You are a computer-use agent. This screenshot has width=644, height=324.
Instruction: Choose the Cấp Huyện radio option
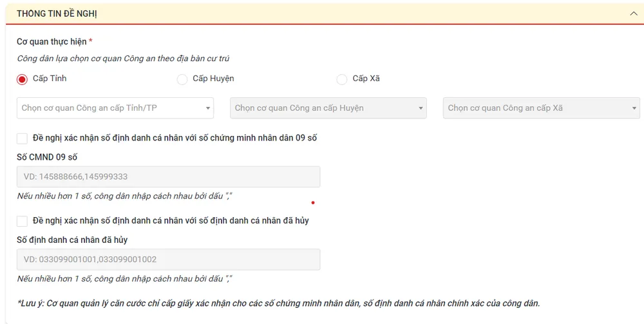(x=182, y=79)
